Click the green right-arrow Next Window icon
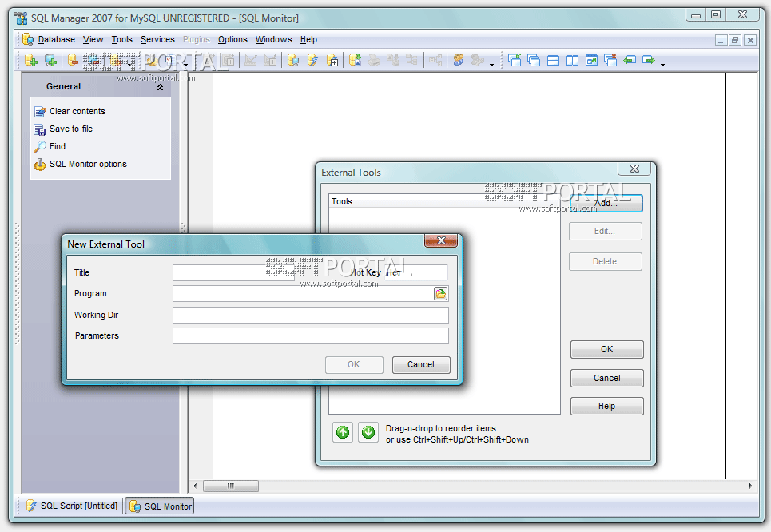This screenshot has width=771, height=532. pyautogui.click(x=649, y=60)
